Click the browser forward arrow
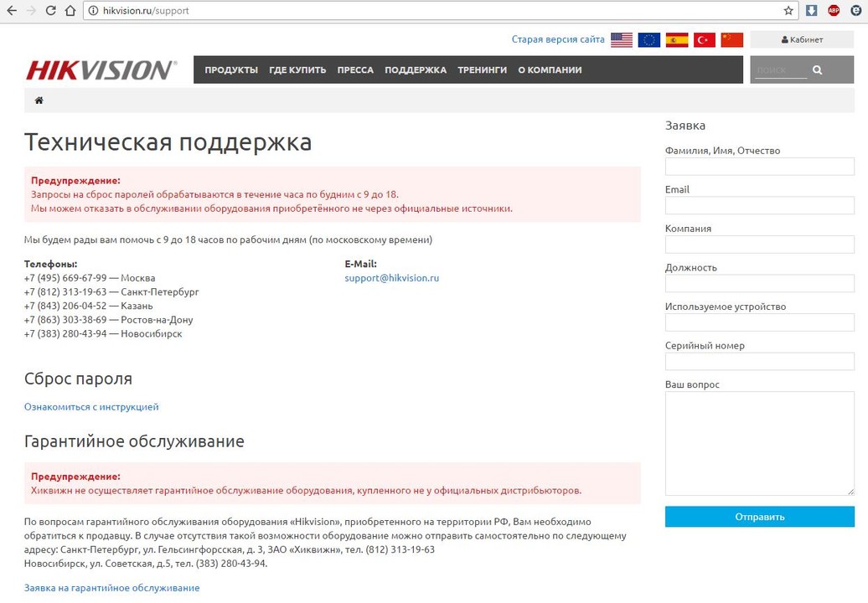Viewport: 868px width, 603px height. click(x=31, y=11)
